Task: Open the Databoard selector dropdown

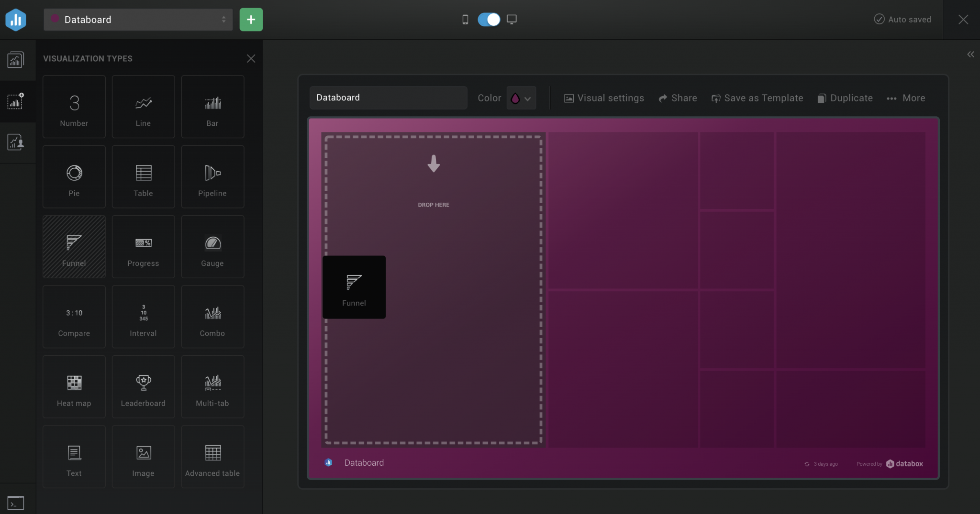Action: pyautogui.click(x=138, y=20)
